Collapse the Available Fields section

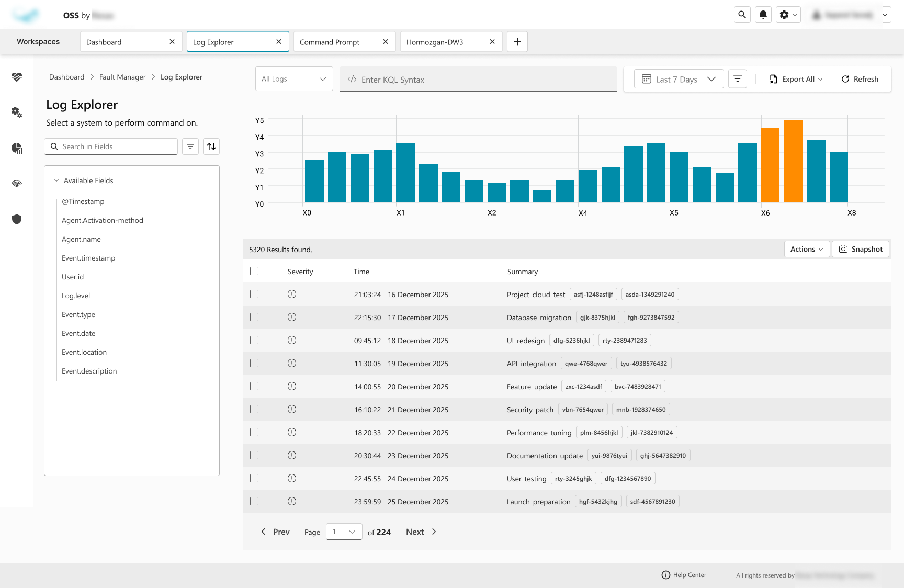tap(56, 180)
